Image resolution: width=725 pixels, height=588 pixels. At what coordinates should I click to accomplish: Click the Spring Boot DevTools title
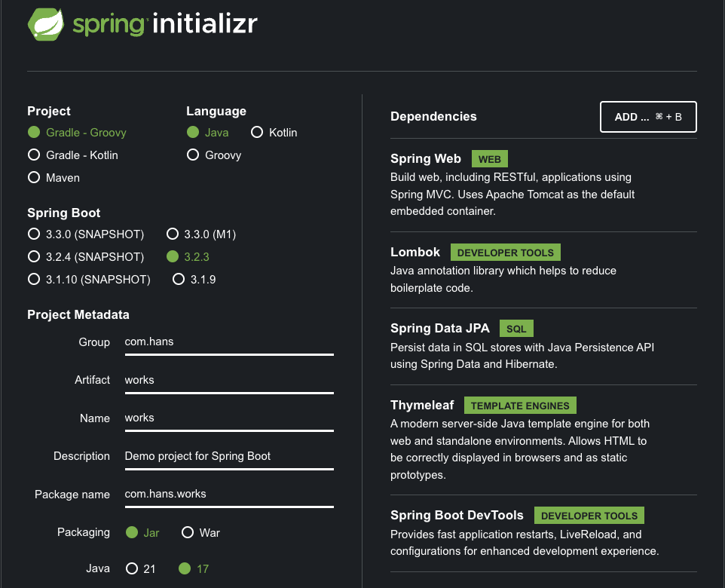point(457,515)
